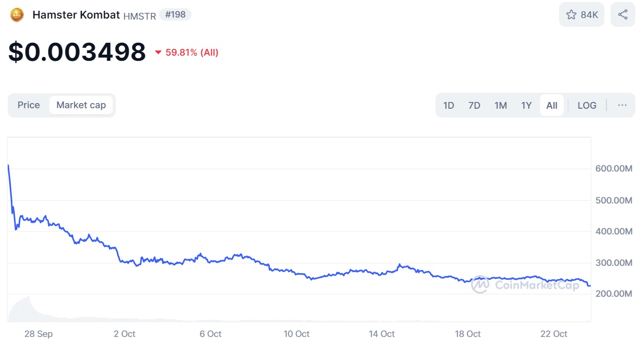Screen dimensions: 644x356
Task: Click the 2 Oct date label
Action: point(125,334)
